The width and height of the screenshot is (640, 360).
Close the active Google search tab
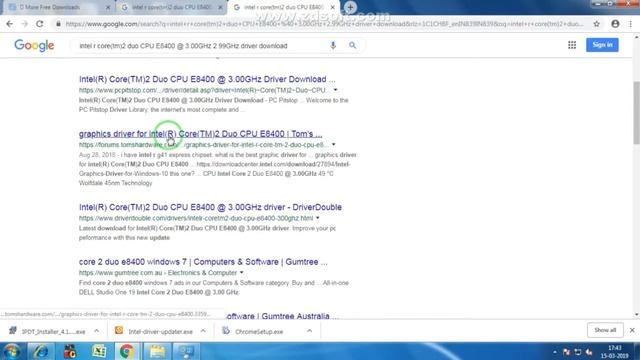pos(333,7)
